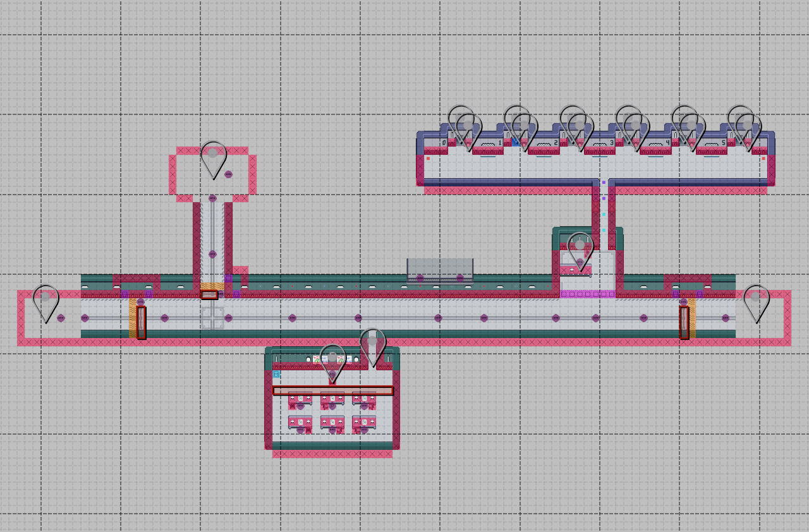Select the pin over the lower room's doorway
This screenshot has height=532, width=809.
point(373,348)
